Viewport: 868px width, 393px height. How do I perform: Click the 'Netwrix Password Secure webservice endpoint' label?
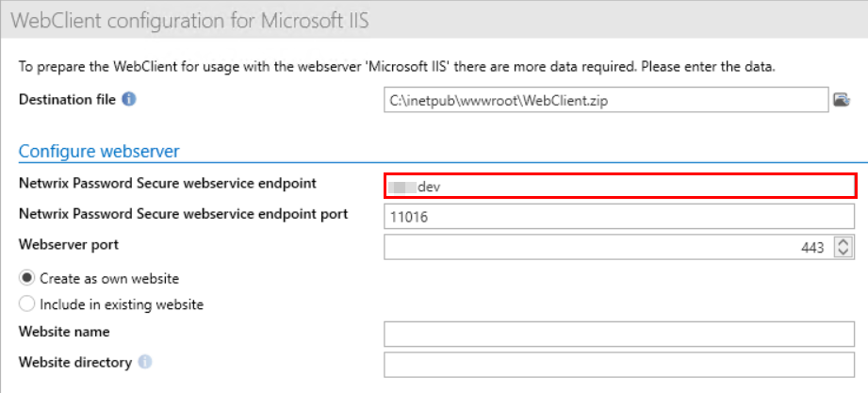pyautogui.click(x=168, y=183)
